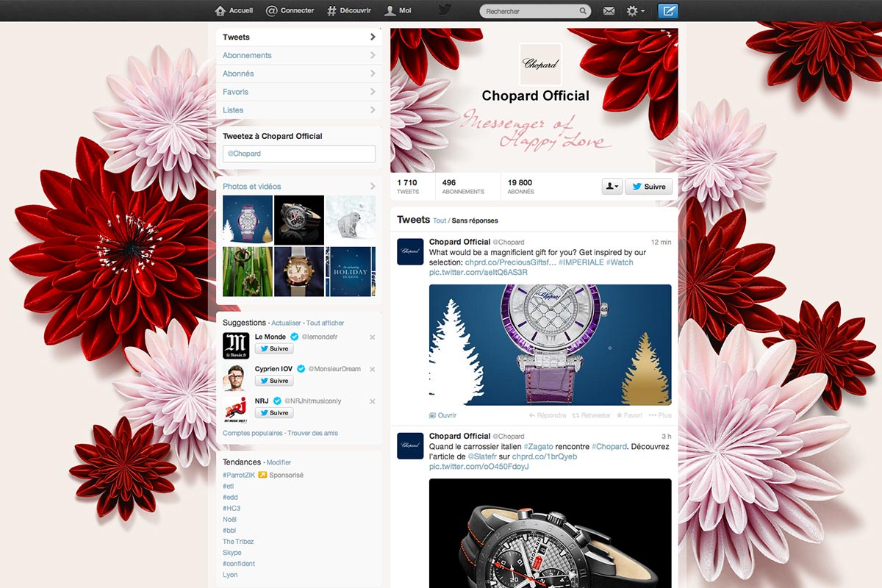Open the polar bear photo thumbnail
This screenshot has width=882, height=588.
pos(351,220)
